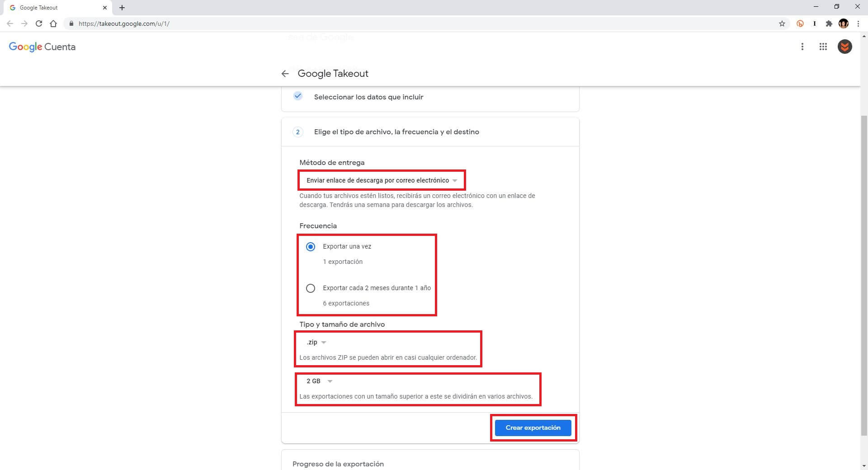
Task: Close the Google Takeout tab
Action: (x=105, y=8)
